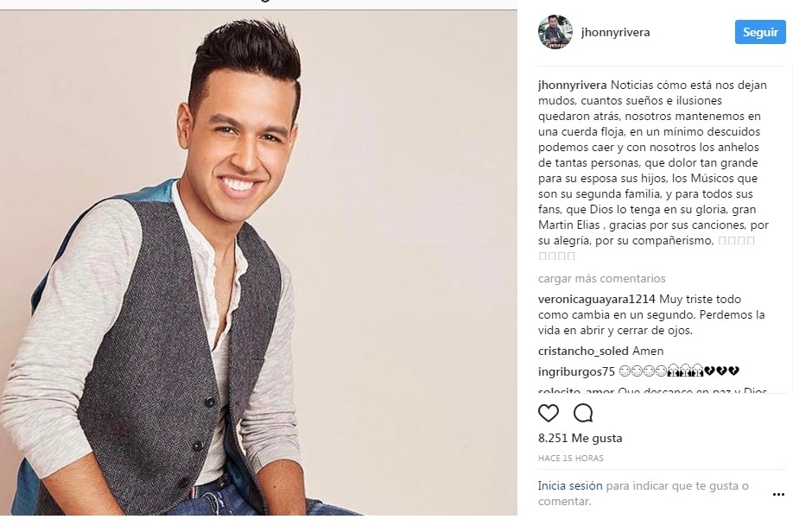Image resolution: width=793 pixels, height=532 pixels.
Task: Open the ingriburgos75 commenter profile
Action: click(576, 371)
